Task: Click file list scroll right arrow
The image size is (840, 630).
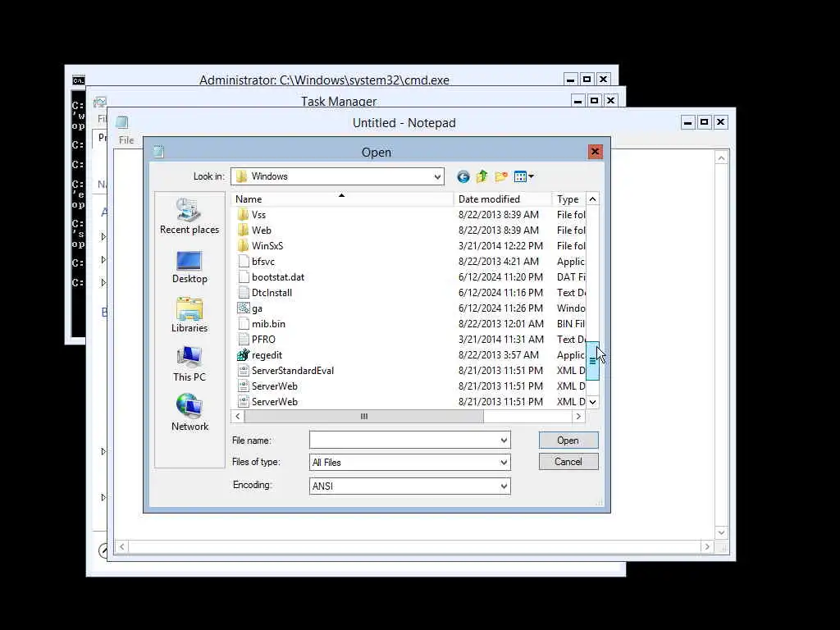Action: [x=578, y=416]
